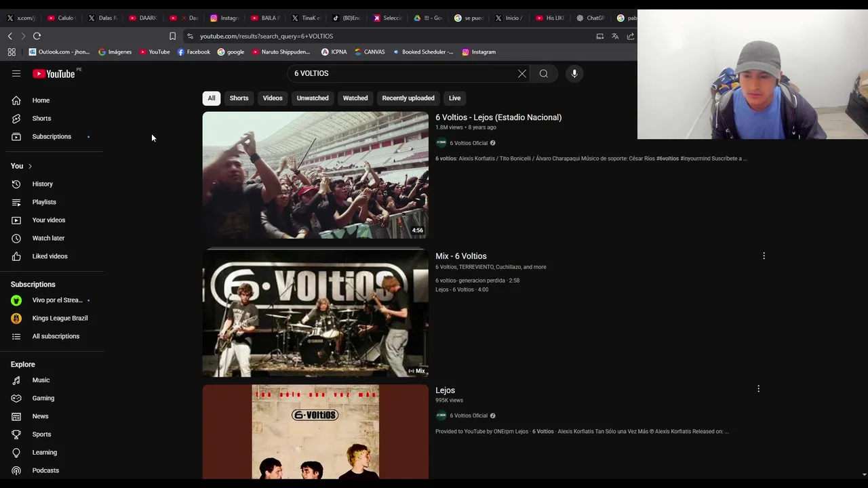This screenshot has height=488, width=868.
Task: Open the page translate icon in address bar
Action: click(x=615, y=36)
